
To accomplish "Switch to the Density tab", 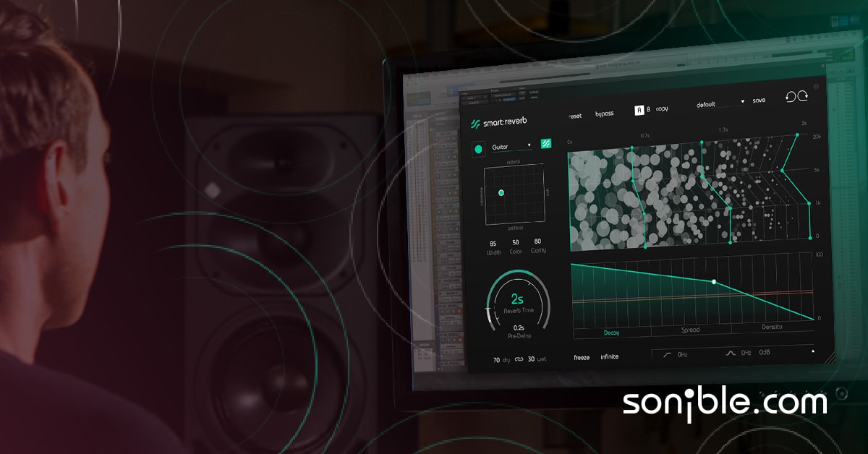I will [x=774, y=327].
